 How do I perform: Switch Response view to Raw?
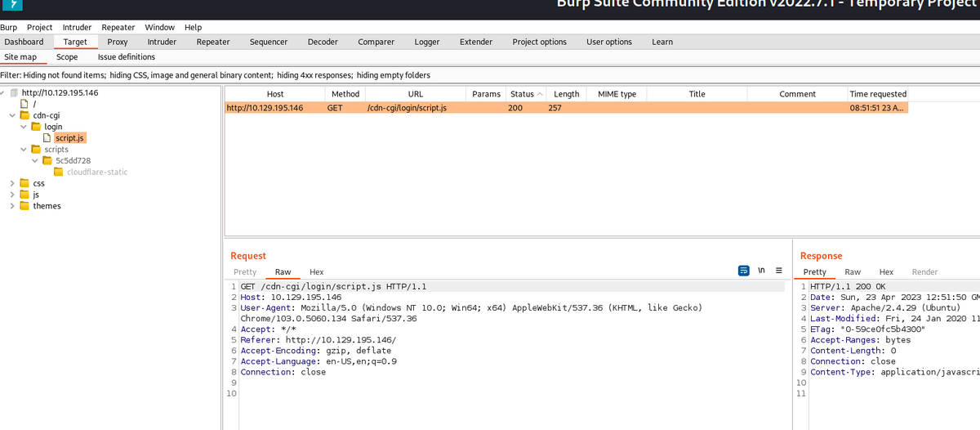tap(853, 272)
